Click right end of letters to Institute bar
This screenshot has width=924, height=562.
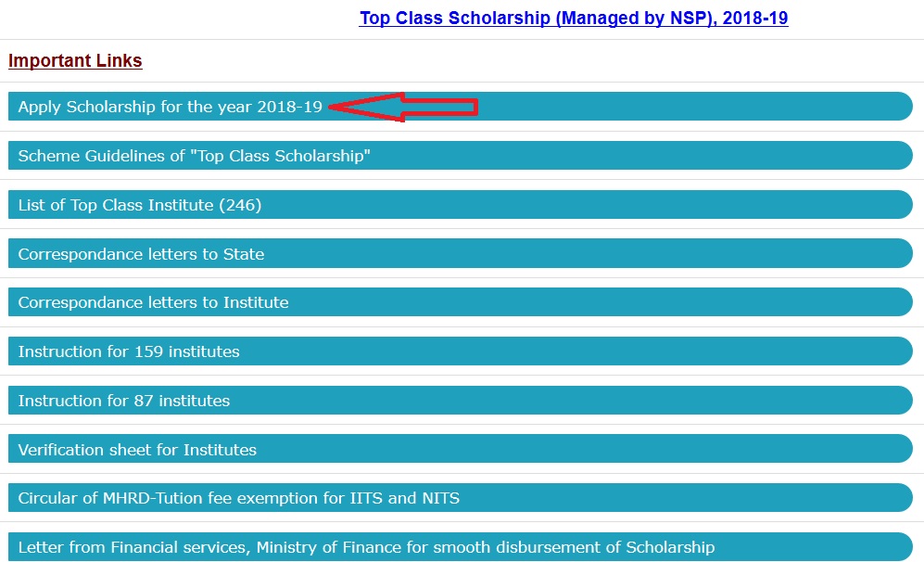899,302
